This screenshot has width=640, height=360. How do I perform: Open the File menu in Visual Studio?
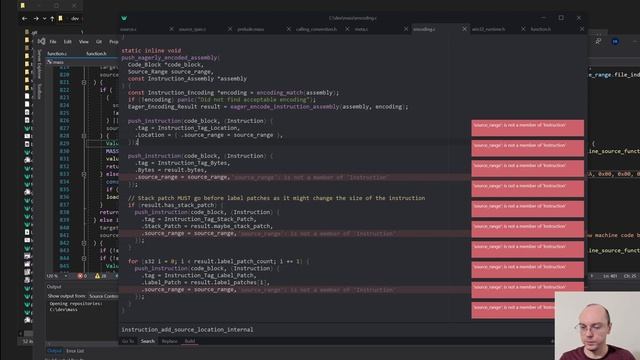(53, 42)
